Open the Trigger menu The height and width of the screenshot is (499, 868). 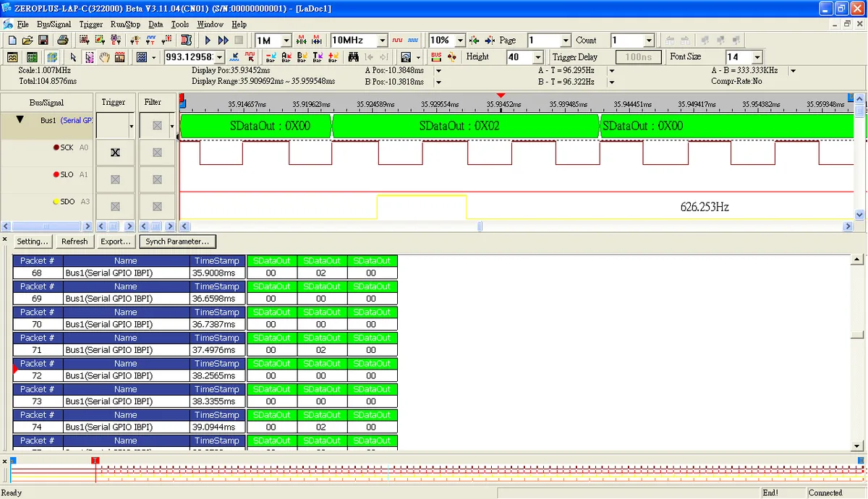pyautogui.click(x=91, y=24)
